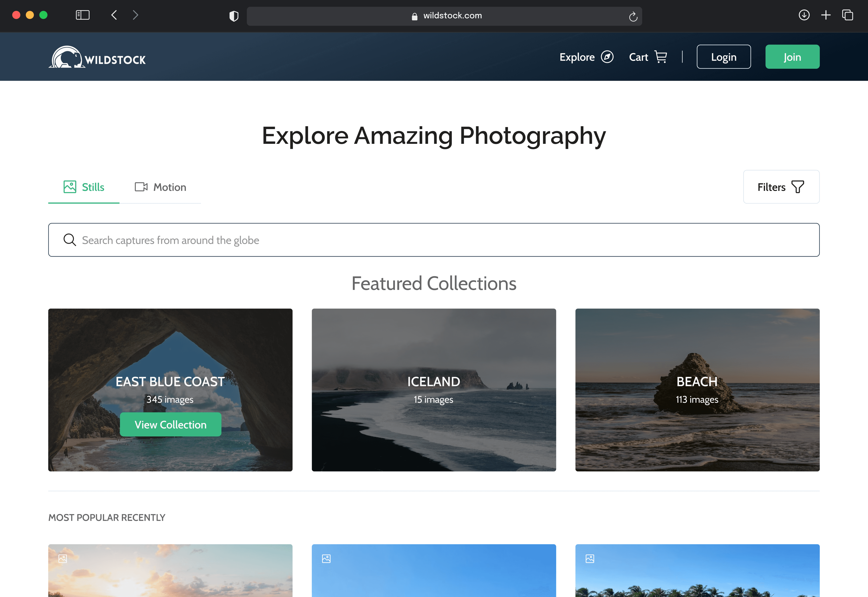Open the shopping cart icon
Screen dimensions: 868x597
[x=660, y=57]
